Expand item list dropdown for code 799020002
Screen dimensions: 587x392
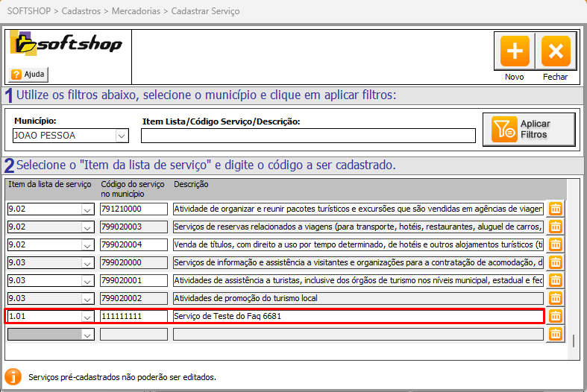click(87, 300)
